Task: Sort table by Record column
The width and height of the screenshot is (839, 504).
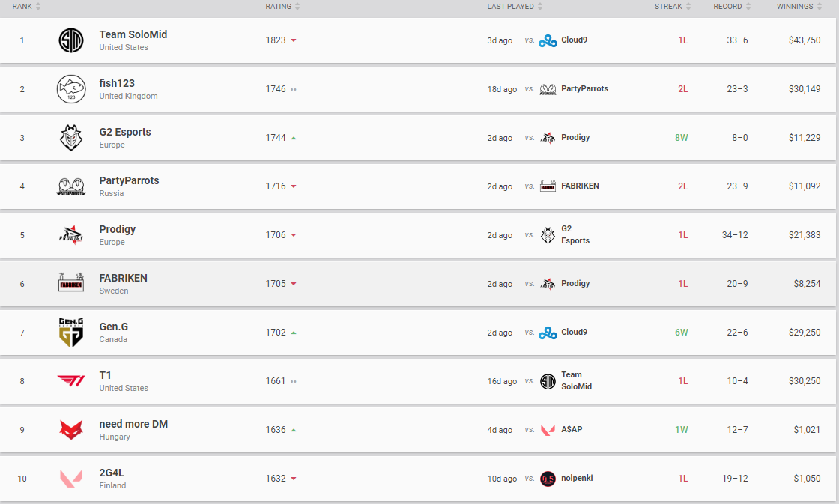Action: coord(732,7)
